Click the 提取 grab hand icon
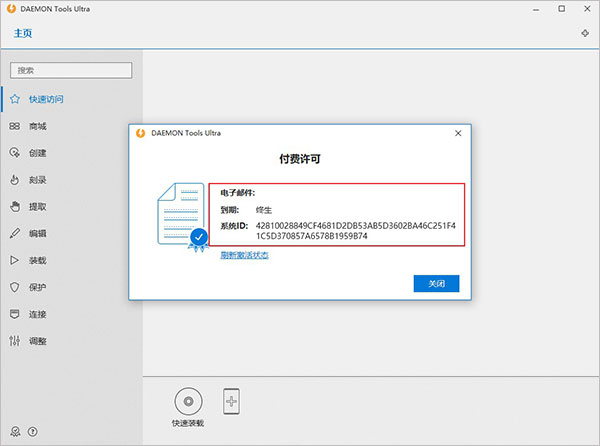Image resolution: width=600 pixels, height=446 pixels. coord(15,207)
